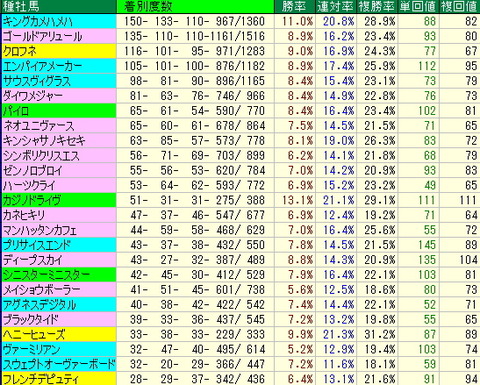Viewport: 480px width, 385px height.
Task: Click カジノドライヴ win rate 13.1%
Action: tap(298, 200)
